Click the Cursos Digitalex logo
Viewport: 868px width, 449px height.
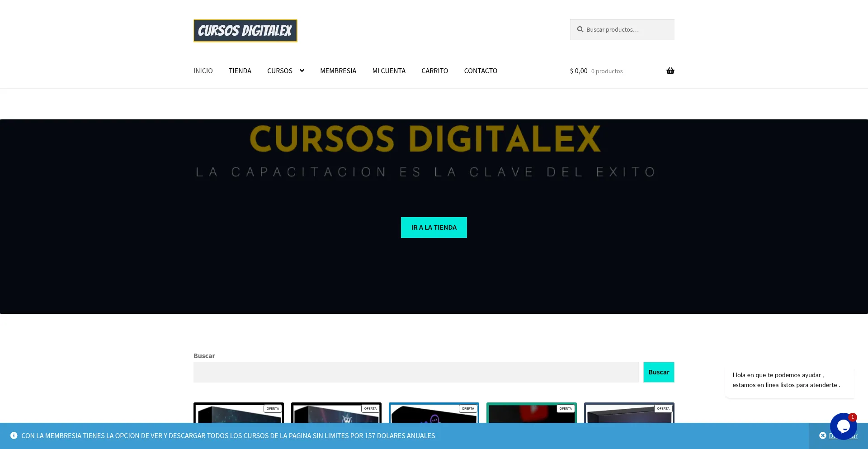[245, 31]
